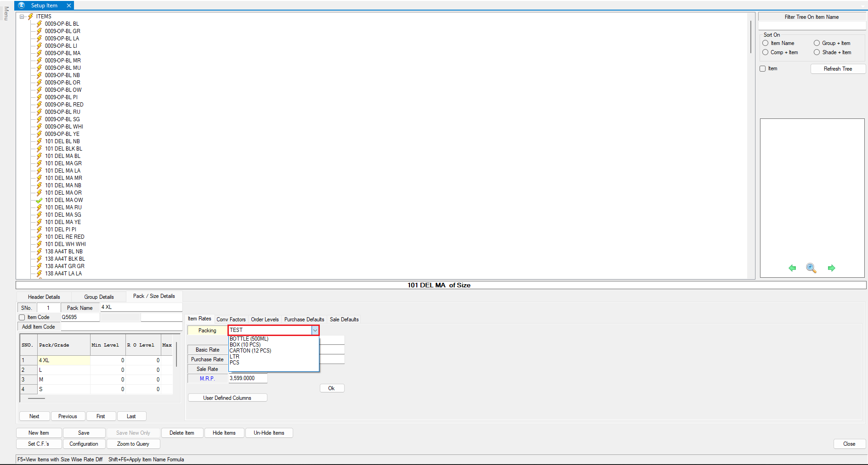Collapse the ITEMS tree root node

[x=22, y=17]
